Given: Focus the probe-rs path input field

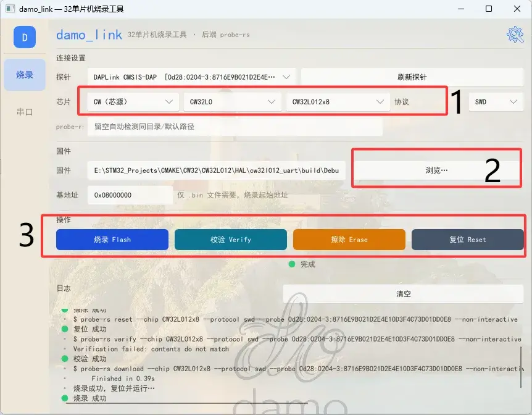Looking at the screenshot, I should coord(235,127).
